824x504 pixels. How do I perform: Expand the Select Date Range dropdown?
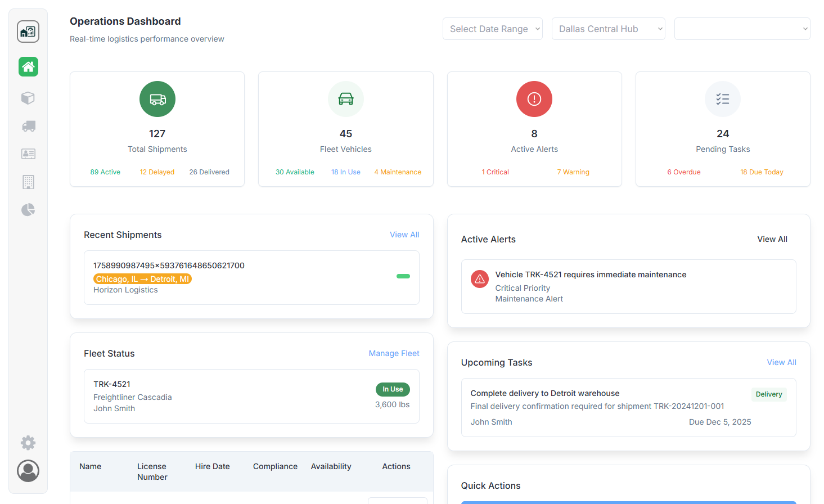tap(492, 29)
